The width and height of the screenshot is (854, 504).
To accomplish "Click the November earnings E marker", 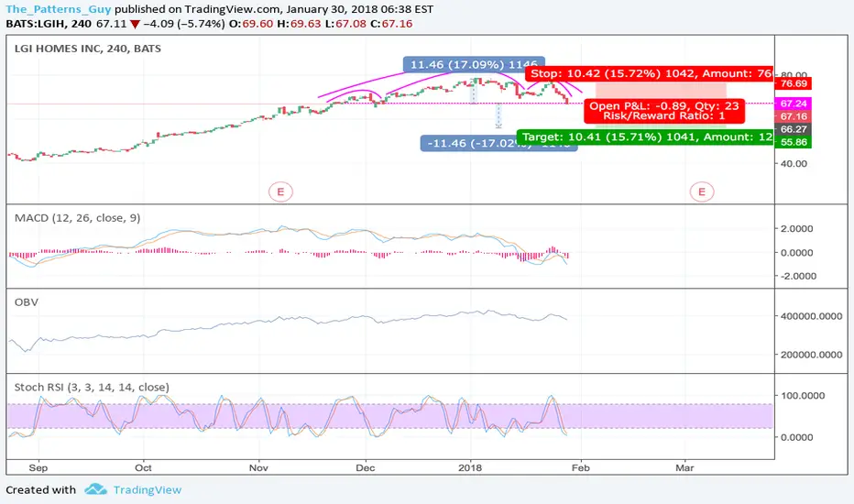I will click(280, 192).
